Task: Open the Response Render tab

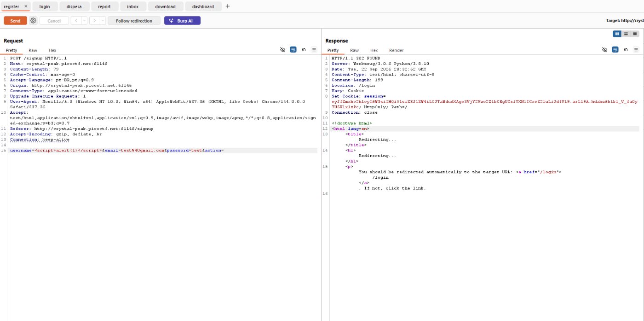Action: (396, 50)
